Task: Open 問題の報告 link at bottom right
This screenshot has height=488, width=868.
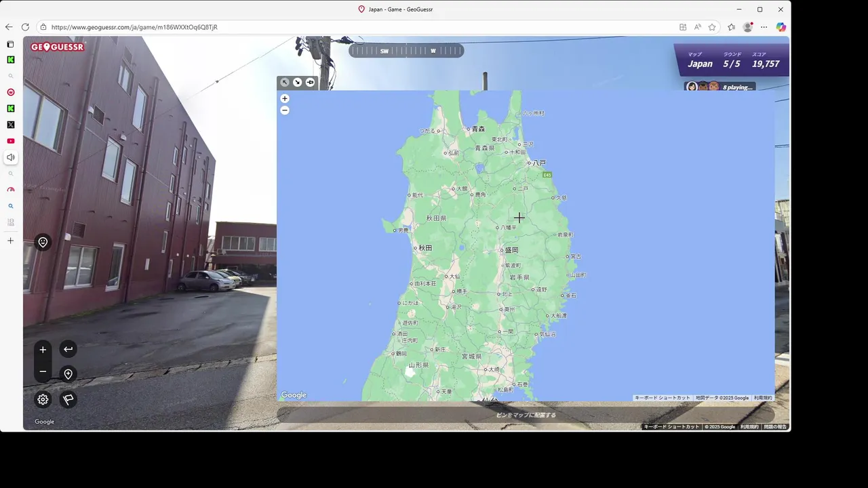Action: (775, 427)
